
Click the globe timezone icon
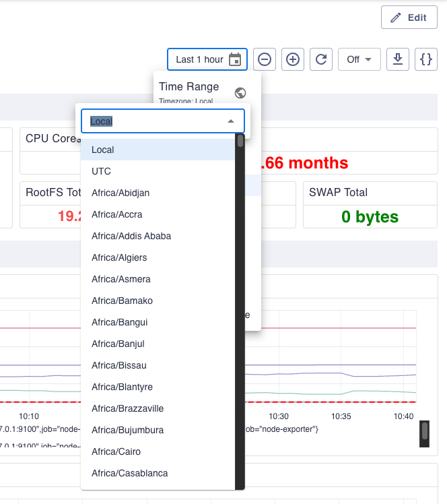[240, 93]
